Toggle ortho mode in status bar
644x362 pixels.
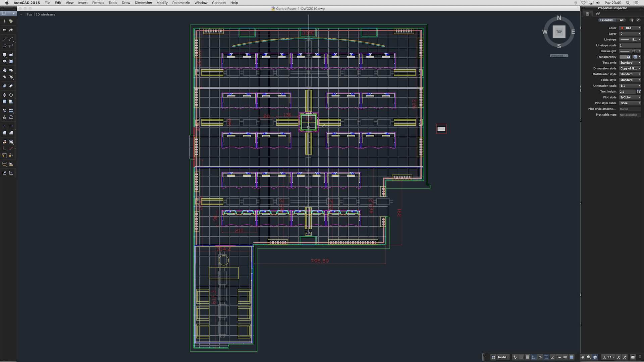click(534, 357)
